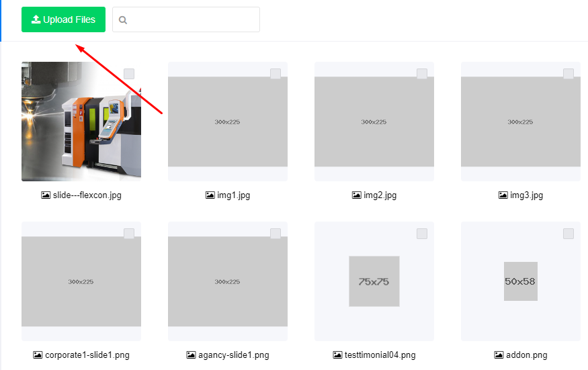Check the agancy-slide1.png checkbox
Viewport: 588px width, 370px height.
point(276,234)
